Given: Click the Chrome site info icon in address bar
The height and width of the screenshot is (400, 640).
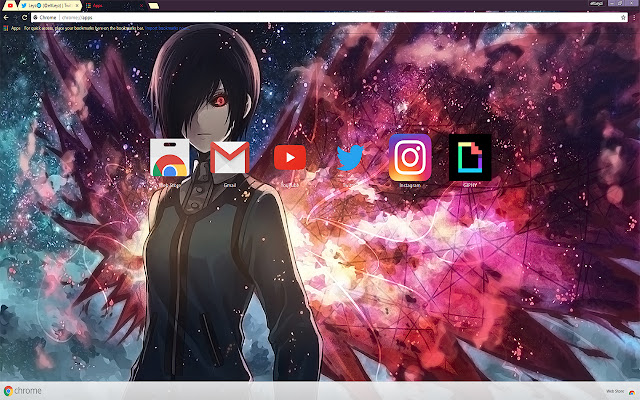Looking at the screenshot, I should coord(36,18).
